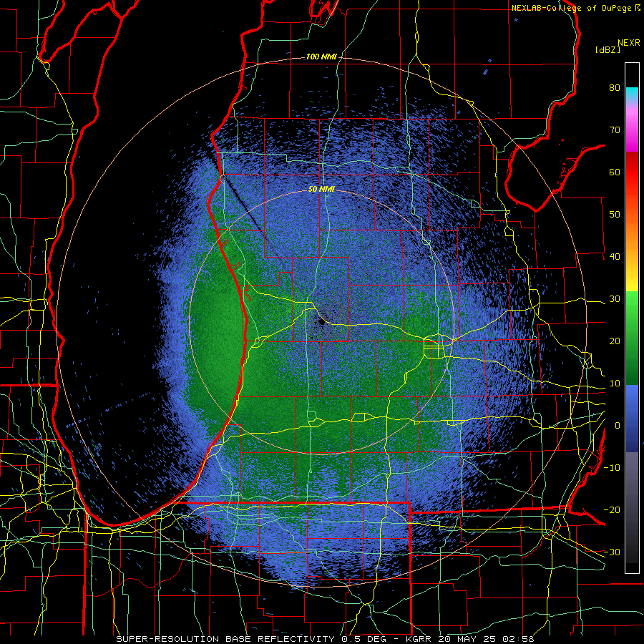Click the 70 dBZ scale value
The image size is (644, 644).
(615, 130)
